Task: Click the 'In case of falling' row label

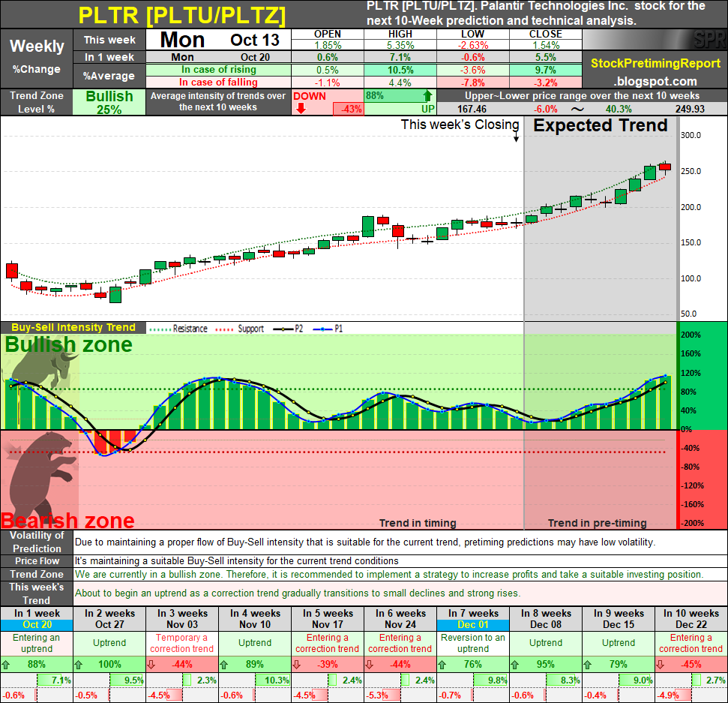Action: [x=219, y=83]
